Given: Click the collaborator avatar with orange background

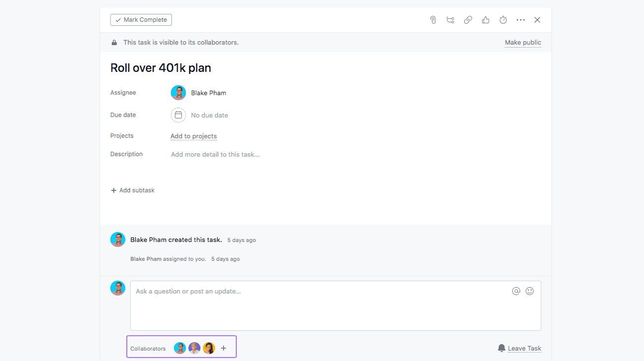Looking at the screenshot, I should [209, 348].
